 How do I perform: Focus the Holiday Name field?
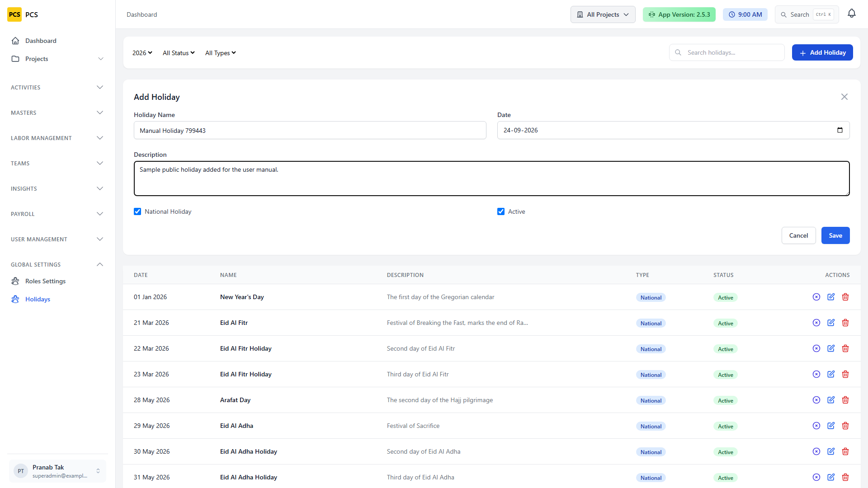pos(310,130)
